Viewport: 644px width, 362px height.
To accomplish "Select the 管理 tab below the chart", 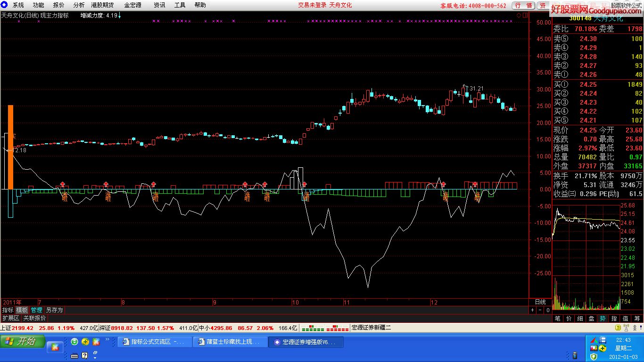I will pos(36,310).
